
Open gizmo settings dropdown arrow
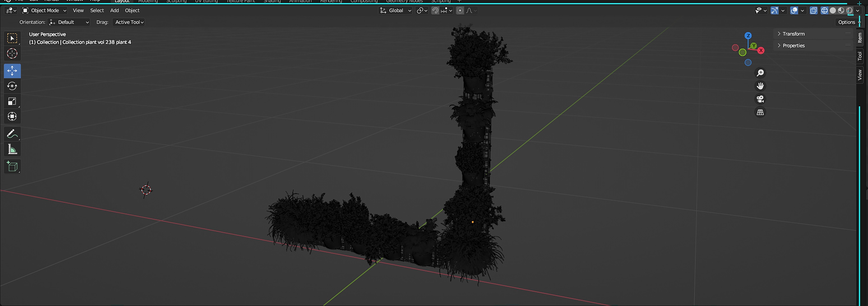point(783,10)
